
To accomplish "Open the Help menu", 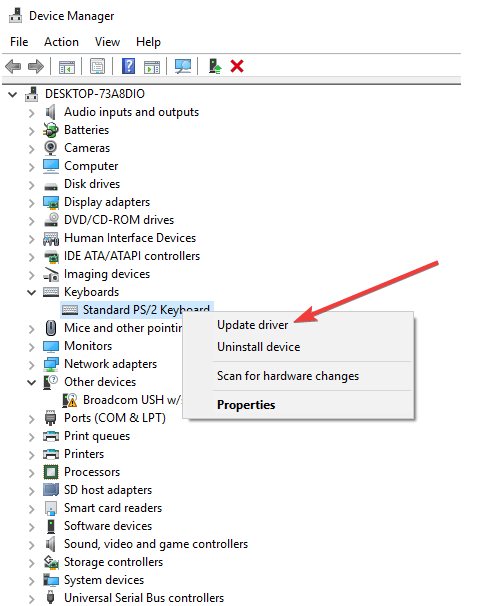I will [x=148, y=42].
